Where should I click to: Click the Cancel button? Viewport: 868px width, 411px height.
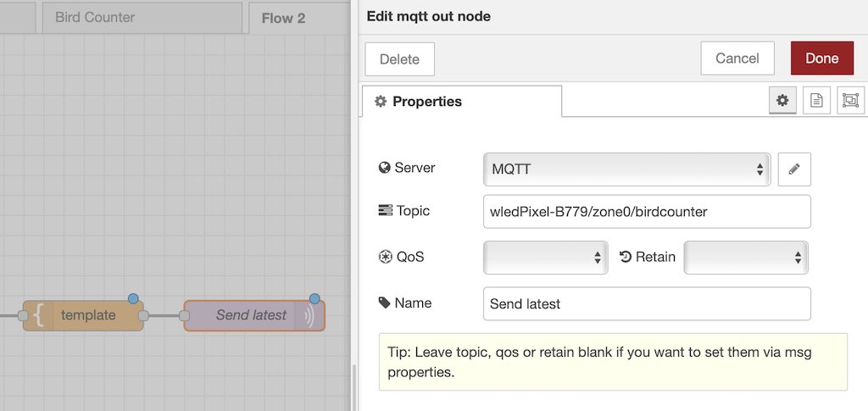tap(737, 58)
